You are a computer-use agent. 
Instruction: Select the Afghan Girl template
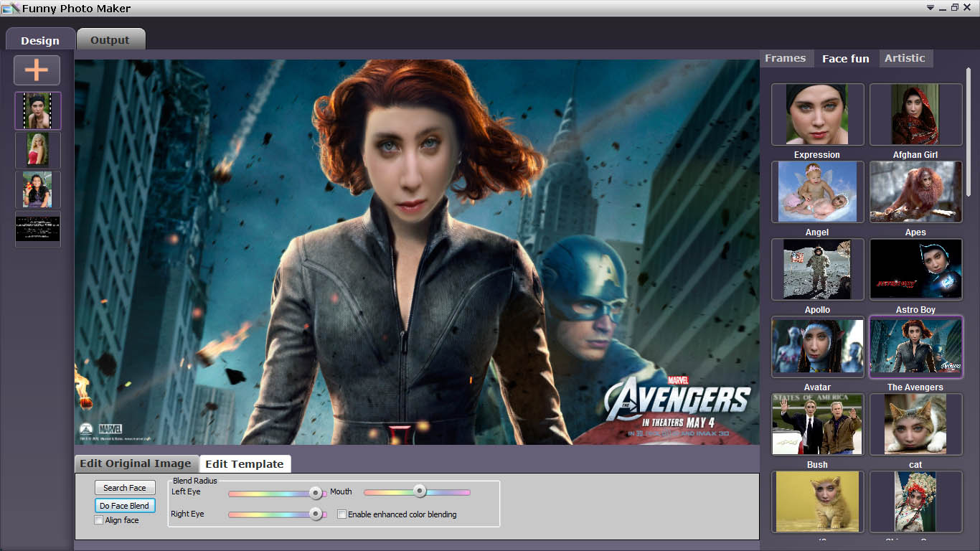click(915, 114)
